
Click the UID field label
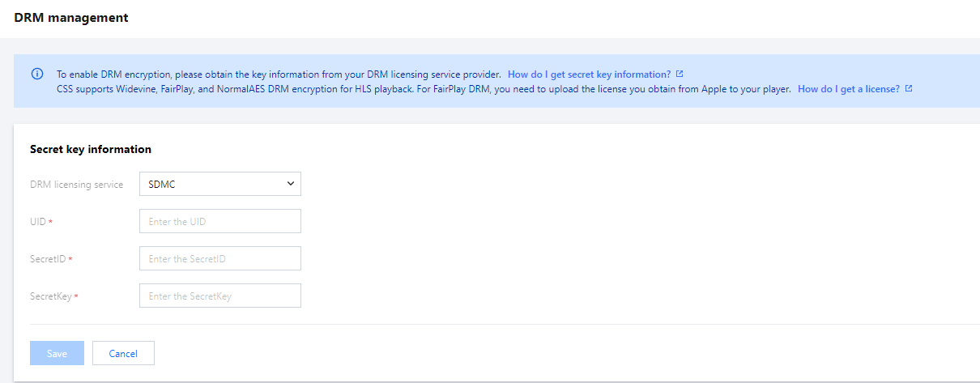38,222
